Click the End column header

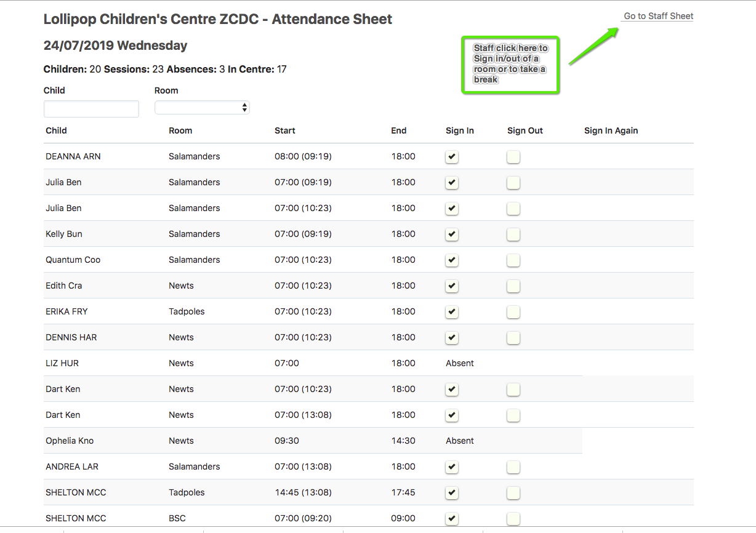click(x=399, y=130)
